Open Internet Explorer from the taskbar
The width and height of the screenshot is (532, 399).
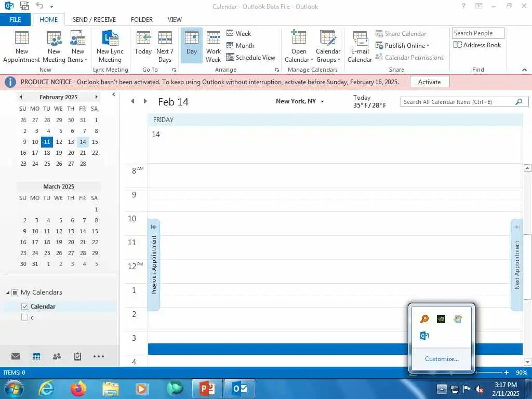[46, 389]
